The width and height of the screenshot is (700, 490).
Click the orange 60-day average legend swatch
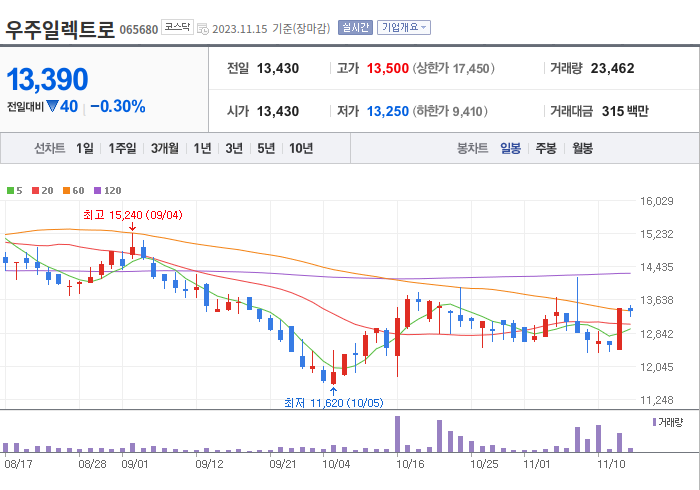pyautogui.click(x=67, y=191)
